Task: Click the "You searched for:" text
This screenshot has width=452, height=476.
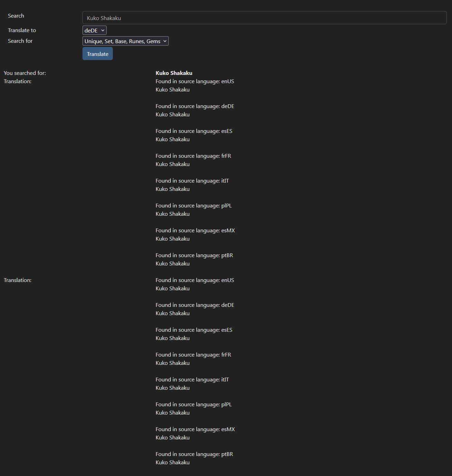Action: click(25, 73)
